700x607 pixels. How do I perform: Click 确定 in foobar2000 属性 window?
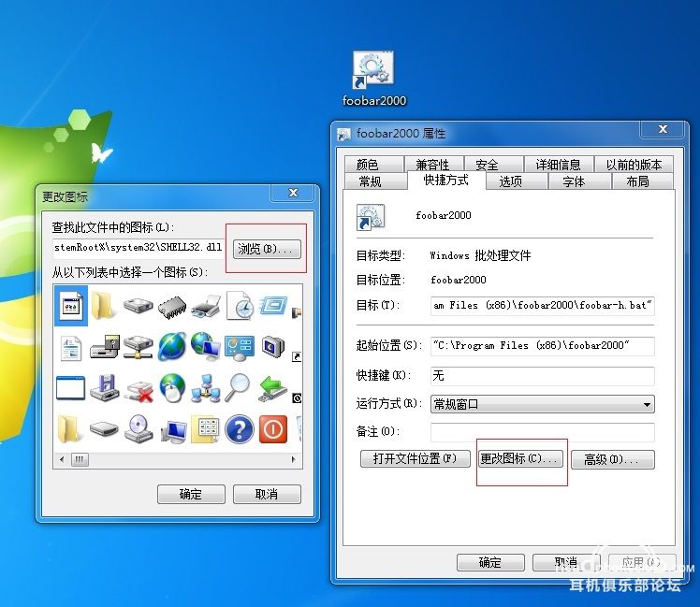(490, 562)
